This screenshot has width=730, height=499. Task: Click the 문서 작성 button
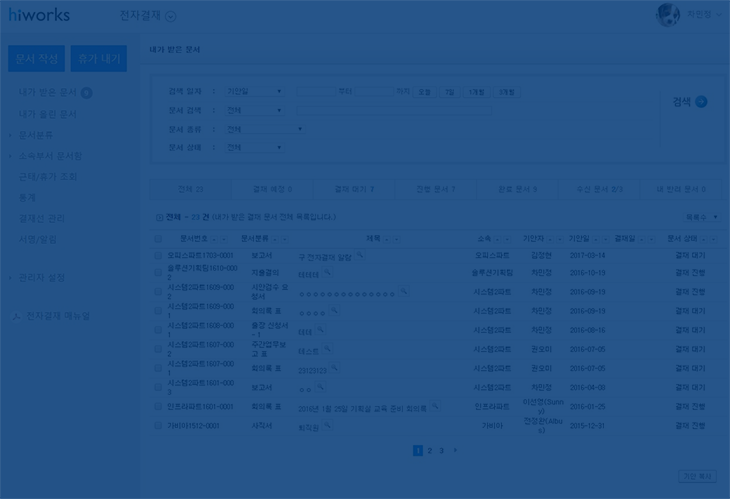[x=36, y=59]
